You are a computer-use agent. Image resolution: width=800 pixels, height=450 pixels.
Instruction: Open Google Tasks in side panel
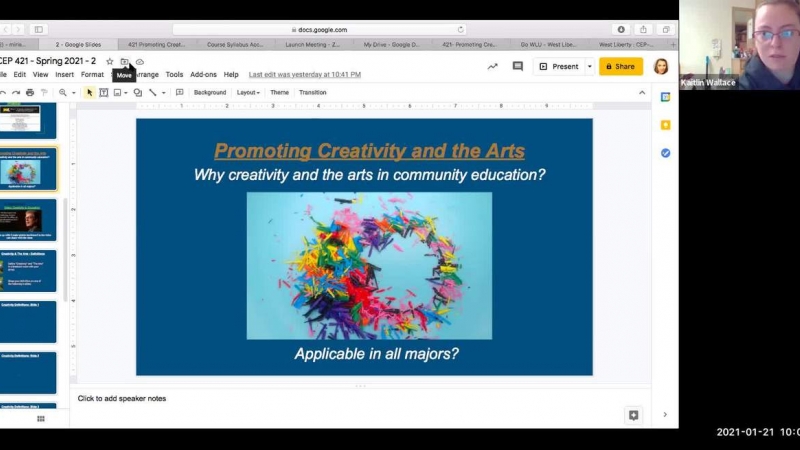coord(665,153)
